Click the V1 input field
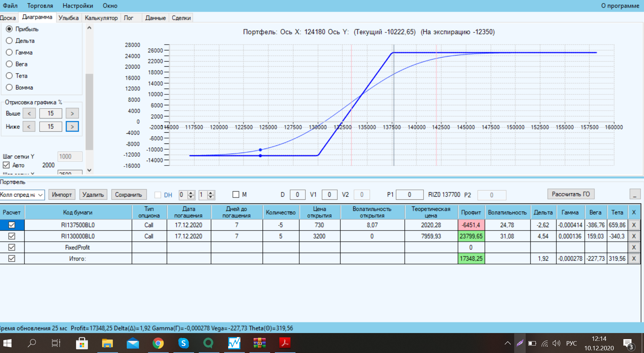The image size is (644, 353). coord(329,195)
